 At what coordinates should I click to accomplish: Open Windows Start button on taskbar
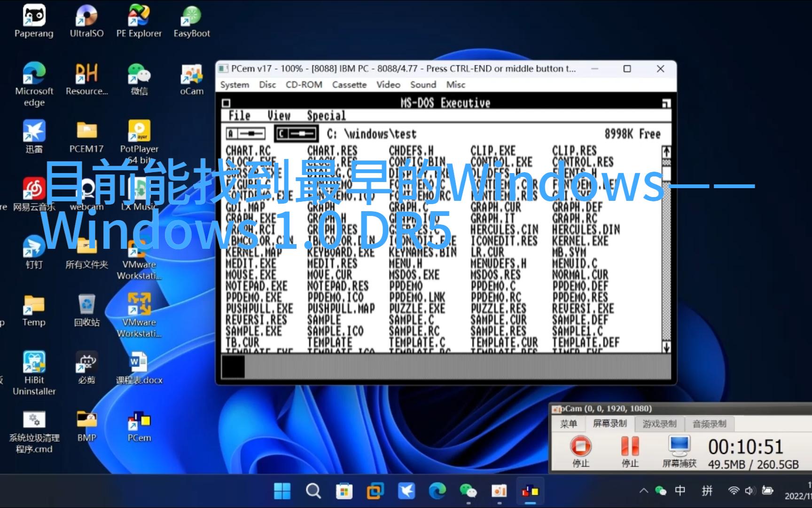click(x=282, y=491)
